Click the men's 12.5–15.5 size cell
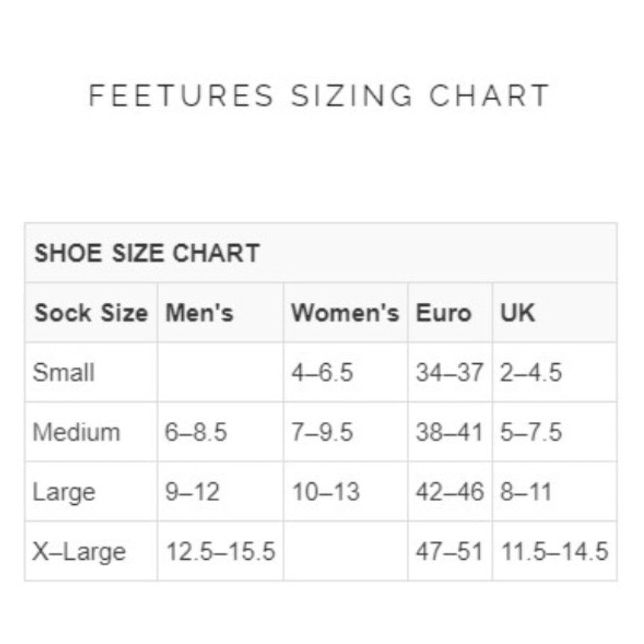This screenshot has height=644, width=644. pos(221,552)
